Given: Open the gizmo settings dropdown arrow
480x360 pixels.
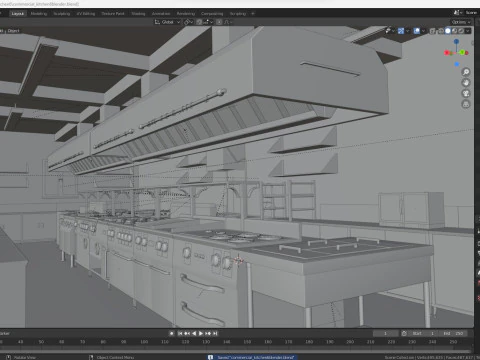Looking at the screenshot, I should 407,31.
